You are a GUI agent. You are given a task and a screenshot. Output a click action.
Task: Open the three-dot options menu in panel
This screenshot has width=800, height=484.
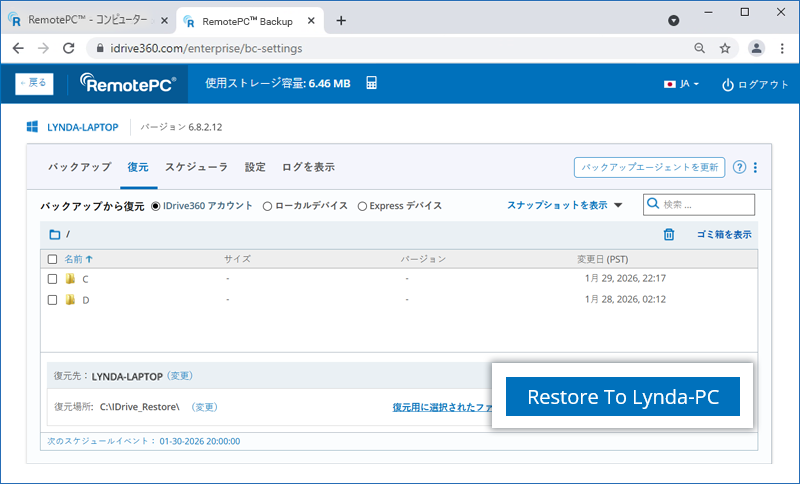tap(756, 167)
